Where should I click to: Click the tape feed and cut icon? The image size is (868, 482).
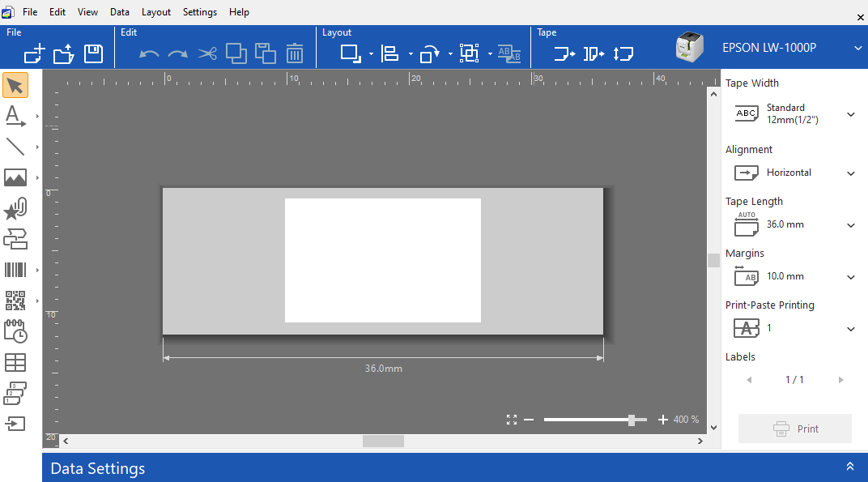point(594,53)
